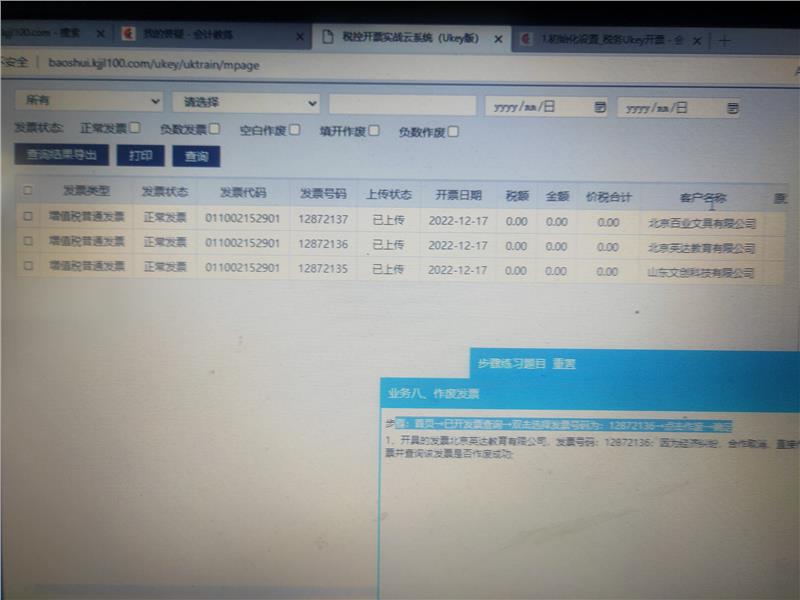Click the 查询 button

pos(196,156)
